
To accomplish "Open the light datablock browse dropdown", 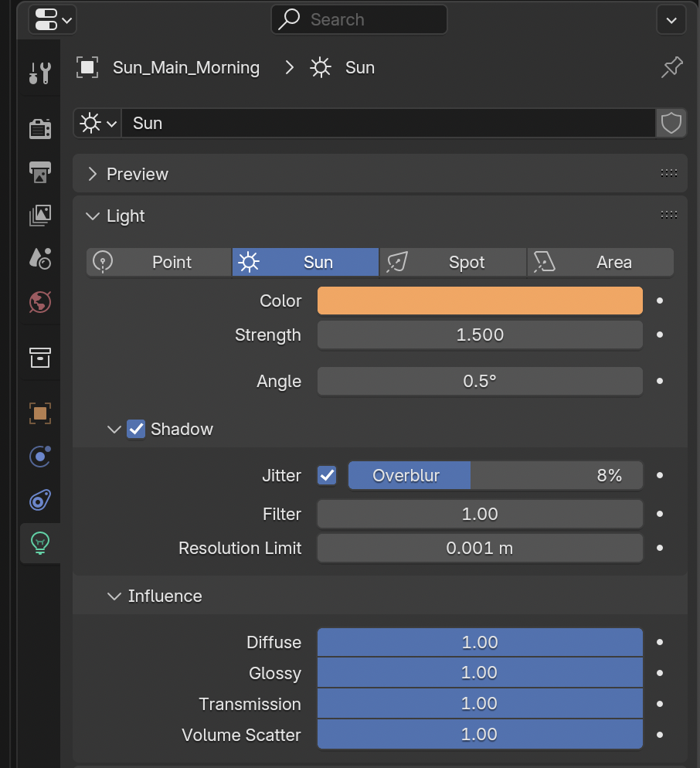I will 98,123.
